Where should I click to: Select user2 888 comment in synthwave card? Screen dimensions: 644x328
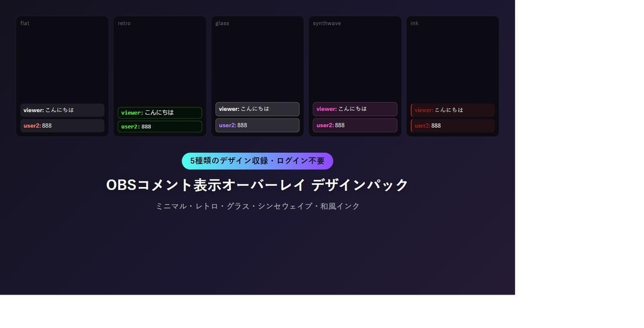[x=355, y=125]
